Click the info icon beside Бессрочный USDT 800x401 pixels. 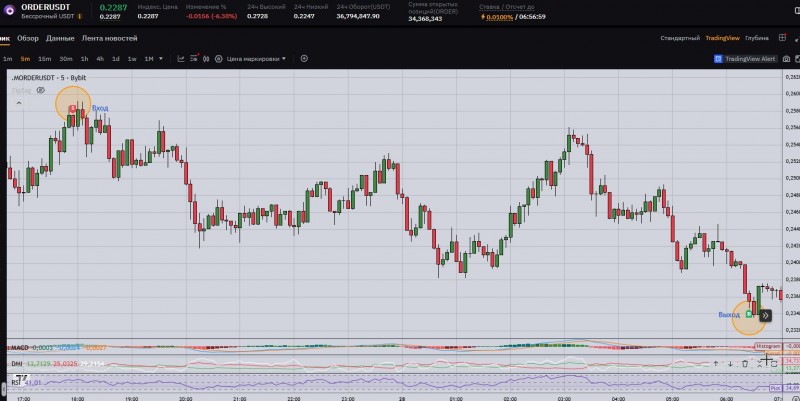[x=80, y=16]
